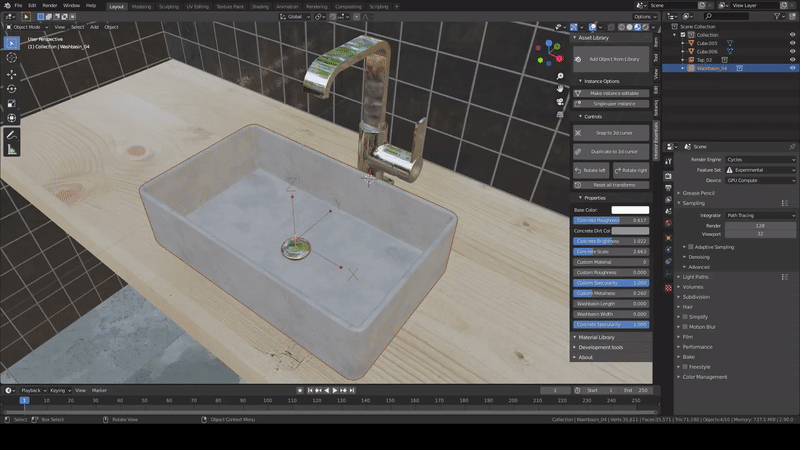The image size is (800, 450).
Task: Open the Scene properties tab icon
Action: pos(668,211)
